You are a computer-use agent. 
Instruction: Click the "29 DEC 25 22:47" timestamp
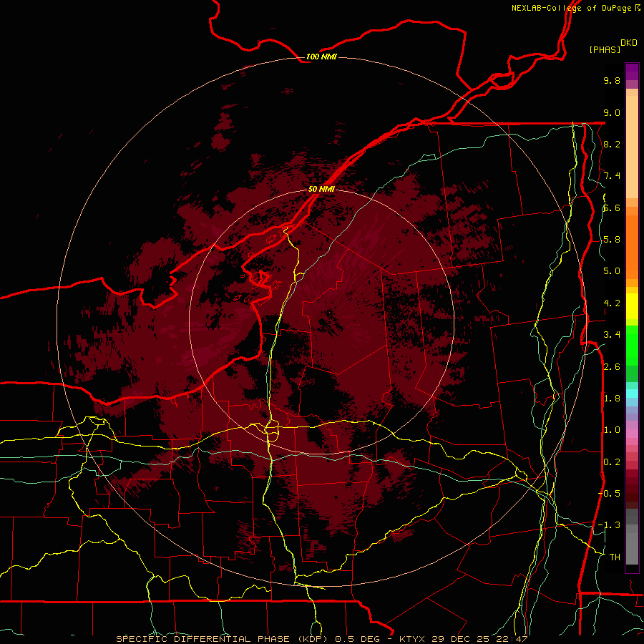tap(481, 639)
